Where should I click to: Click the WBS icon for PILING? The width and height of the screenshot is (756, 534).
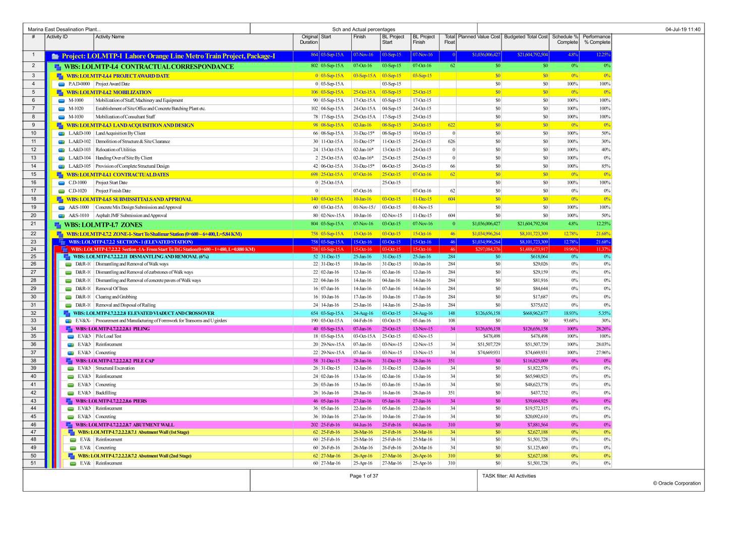point(68,328)
